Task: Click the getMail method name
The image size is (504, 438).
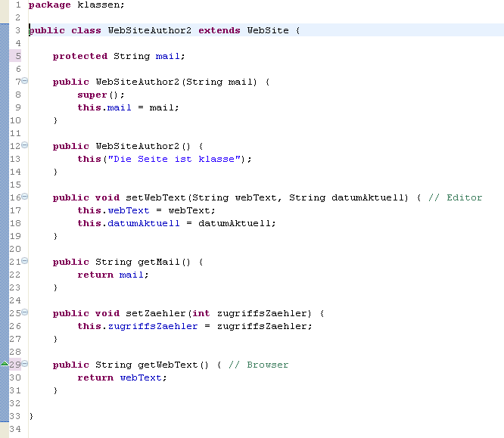Action: (158, 262)
